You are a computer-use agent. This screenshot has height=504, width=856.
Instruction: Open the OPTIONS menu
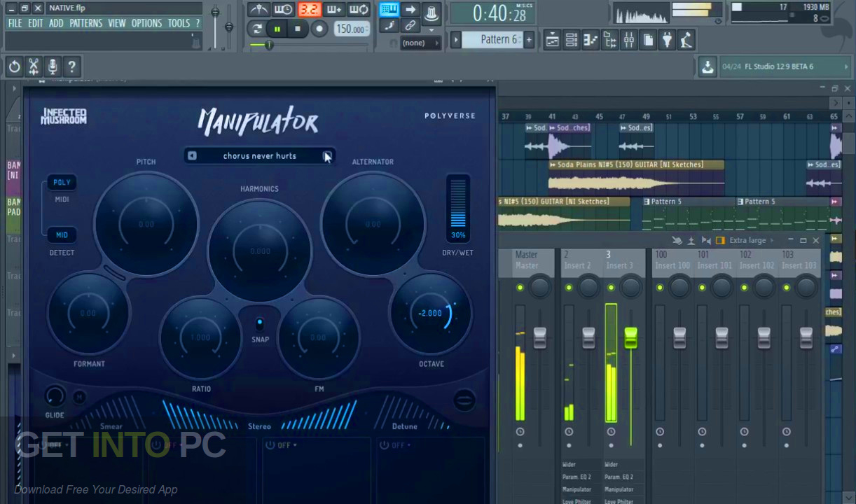tap(146, 23)
